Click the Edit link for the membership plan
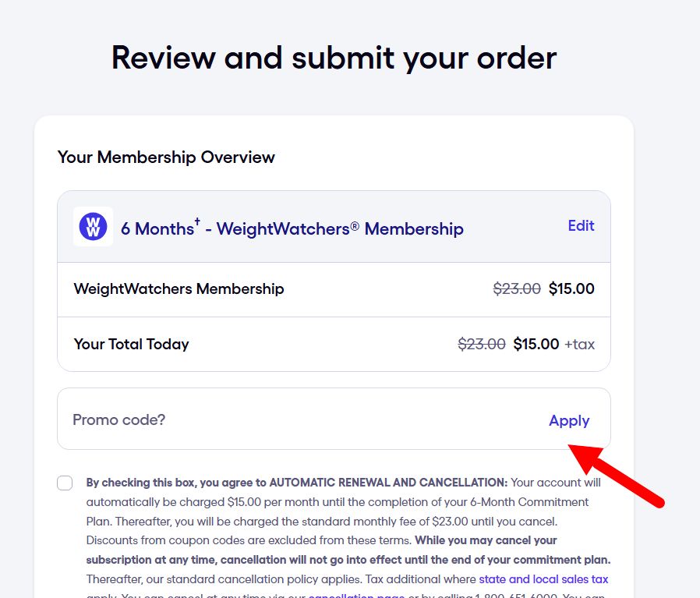 coord(581,225)
